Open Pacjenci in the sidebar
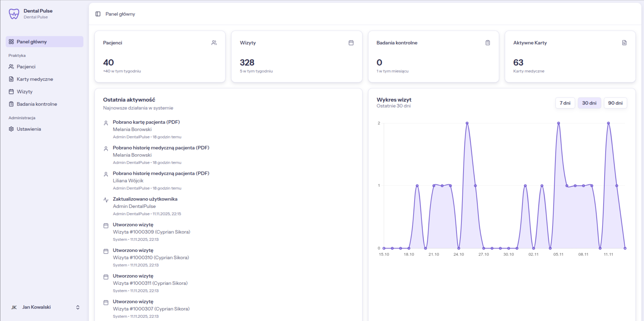This screenshot has width=644, height=321. coord(26,67)
